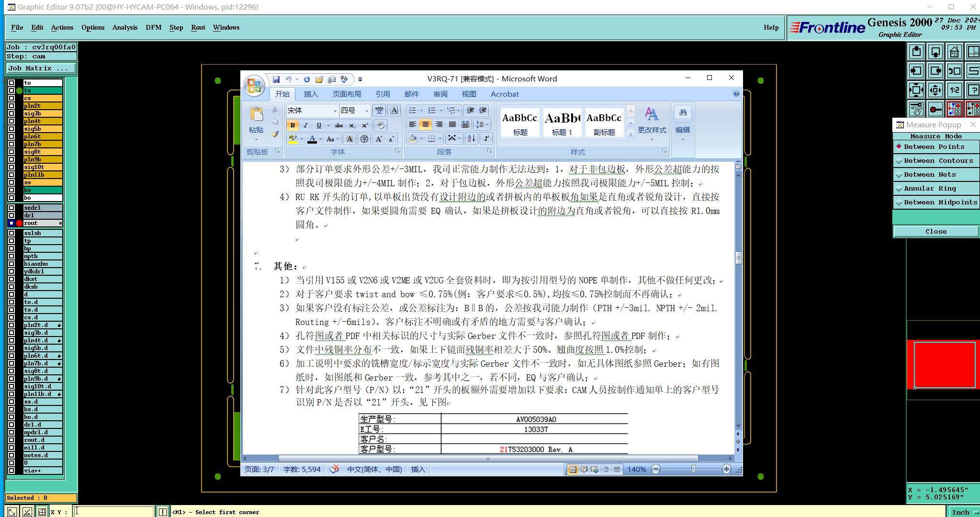Image resolution: width=980 pixels, height=517 pixels.
Task: Click the Help menu button in Genesis
Action: tap(771, 27)
